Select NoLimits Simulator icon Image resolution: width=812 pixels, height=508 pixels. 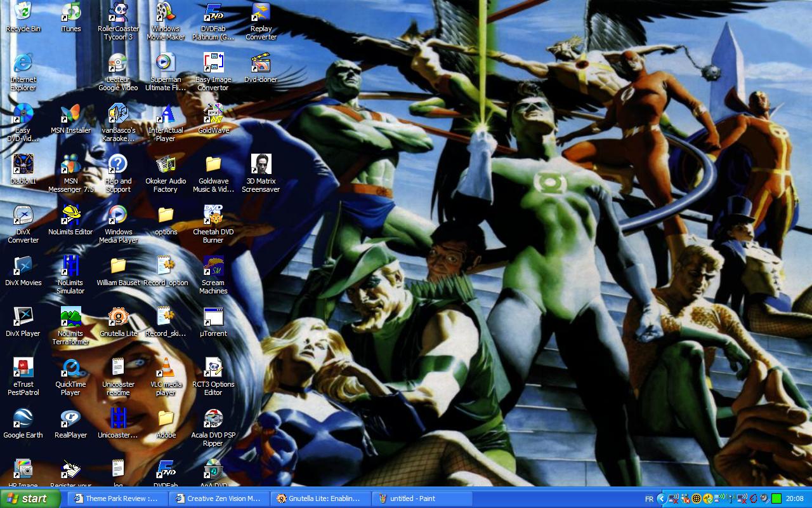point(70,275)
